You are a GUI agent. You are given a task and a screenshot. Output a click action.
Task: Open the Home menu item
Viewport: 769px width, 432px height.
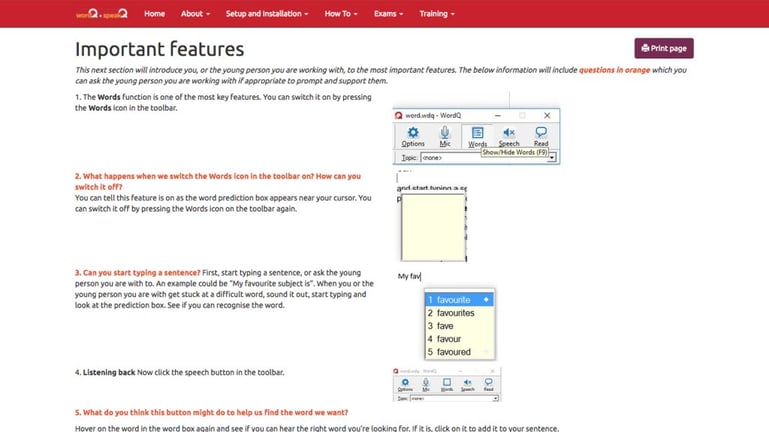pos(154,14)
